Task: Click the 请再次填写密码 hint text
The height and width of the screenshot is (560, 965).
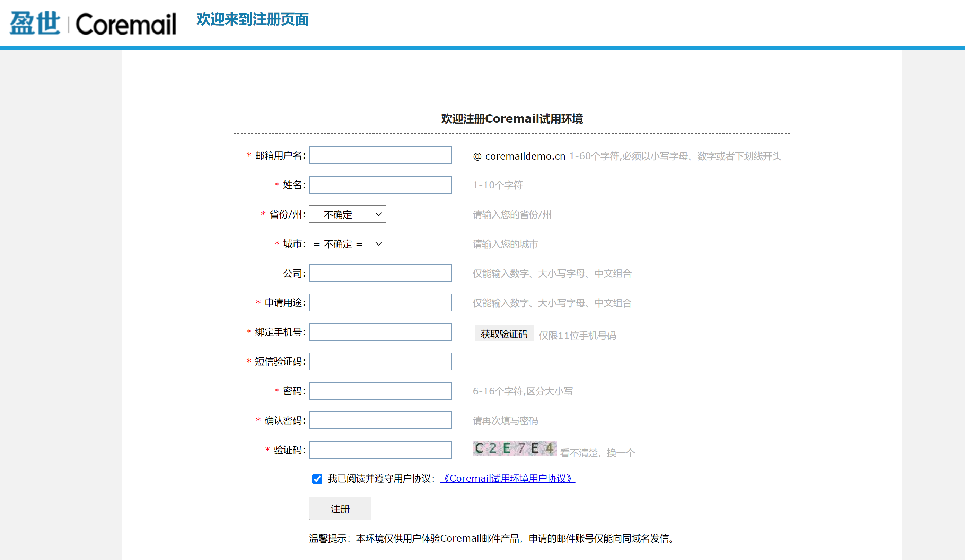Action: (505, 421)
